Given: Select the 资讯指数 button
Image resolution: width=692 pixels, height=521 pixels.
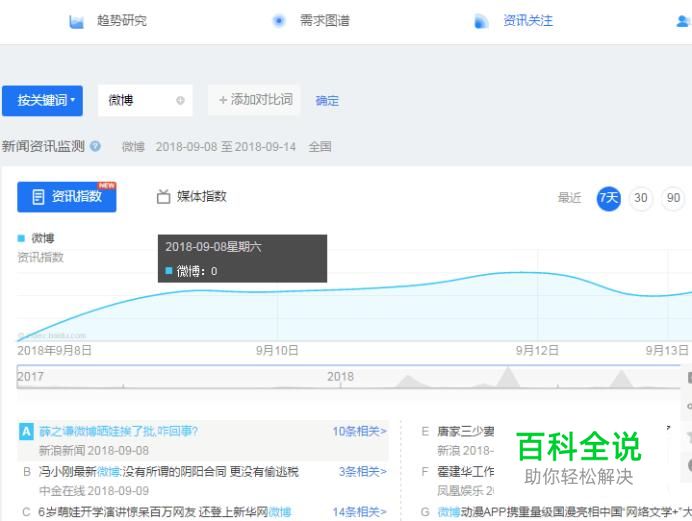Looking at the screenshot, I should click(67, 197).
